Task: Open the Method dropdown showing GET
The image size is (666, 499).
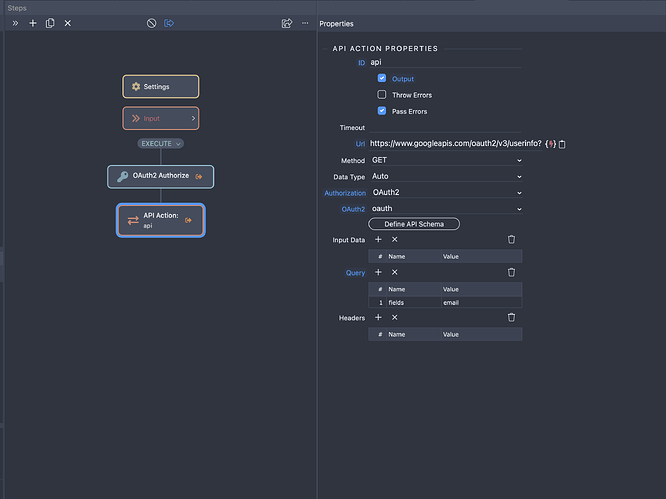Action: pos(446,160)
